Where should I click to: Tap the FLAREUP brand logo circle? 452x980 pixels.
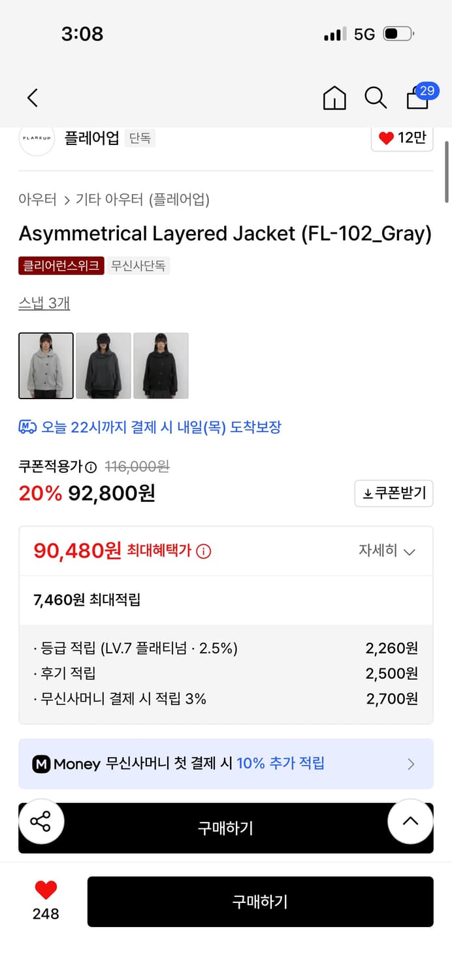(x=36, y=139)
